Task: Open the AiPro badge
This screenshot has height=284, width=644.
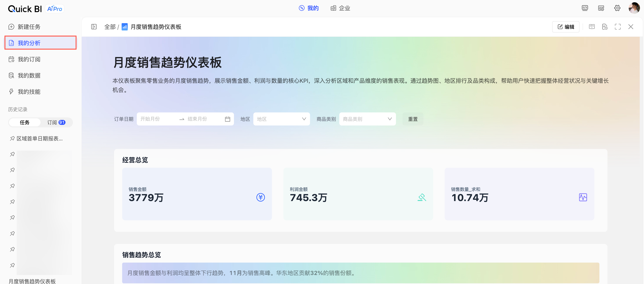Action: click(55, 9)
